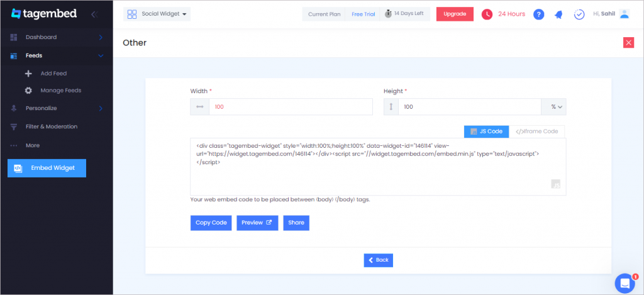Viewport: 644px width, 295px height.
Task: Click the Back button
Action: click(378, 260)
